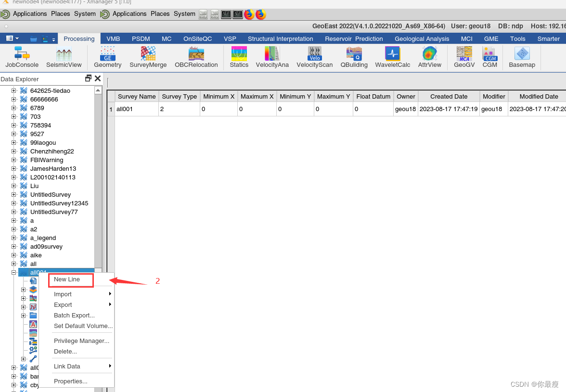Open the second Firefox launcher in the panel

tap(261, 14)
